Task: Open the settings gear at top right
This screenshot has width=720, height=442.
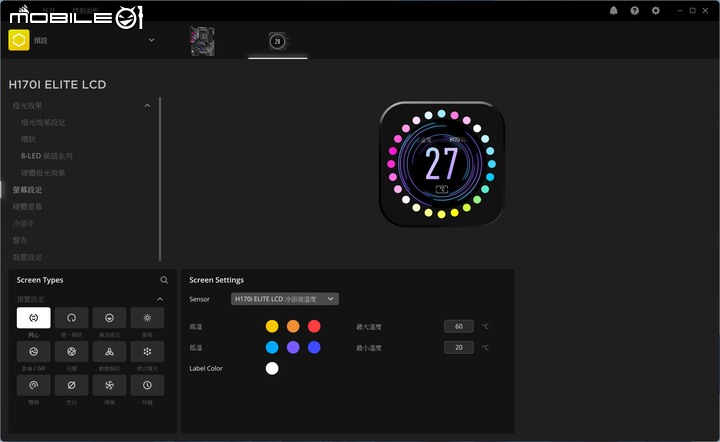Action: (656, 11)
